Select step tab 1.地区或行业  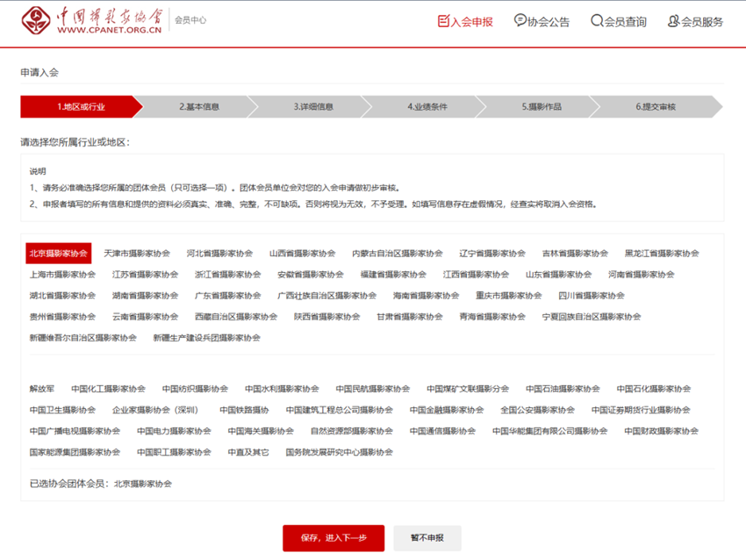point(82,106)
